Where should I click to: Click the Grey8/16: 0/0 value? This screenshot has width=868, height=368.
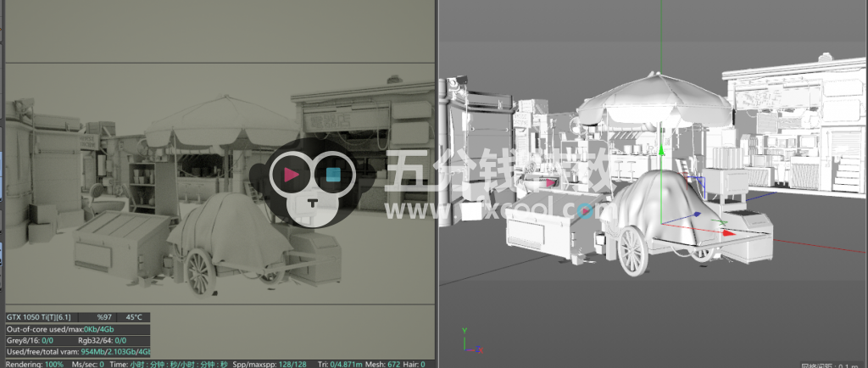click(31, 340)
